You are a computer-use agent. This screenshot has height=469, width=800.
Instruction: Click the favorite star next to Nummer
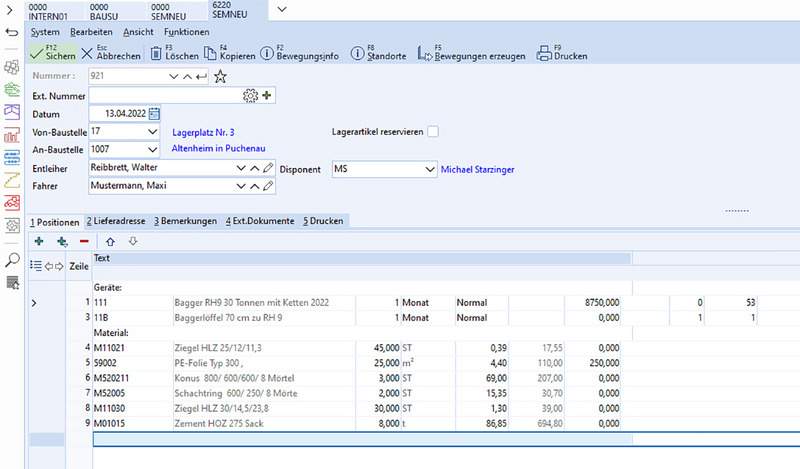220,76
